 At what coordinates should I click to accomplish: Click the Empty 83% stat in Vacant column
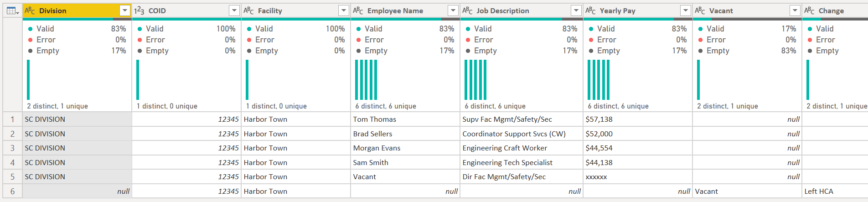coord(747,51)
